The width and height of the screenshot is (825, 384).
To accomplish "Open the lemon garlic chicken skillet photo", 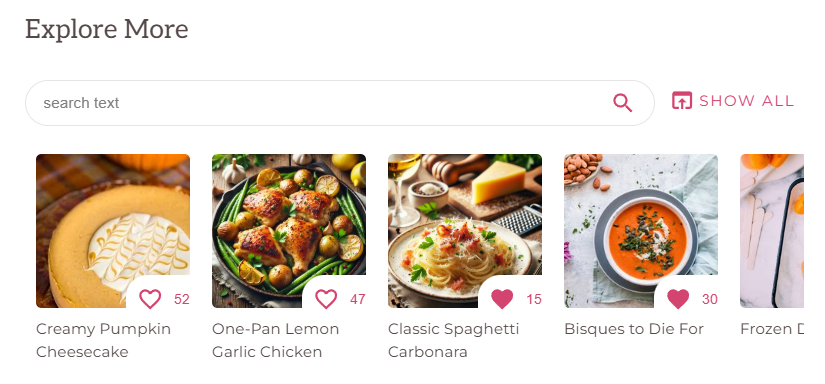I will [289, 230].
